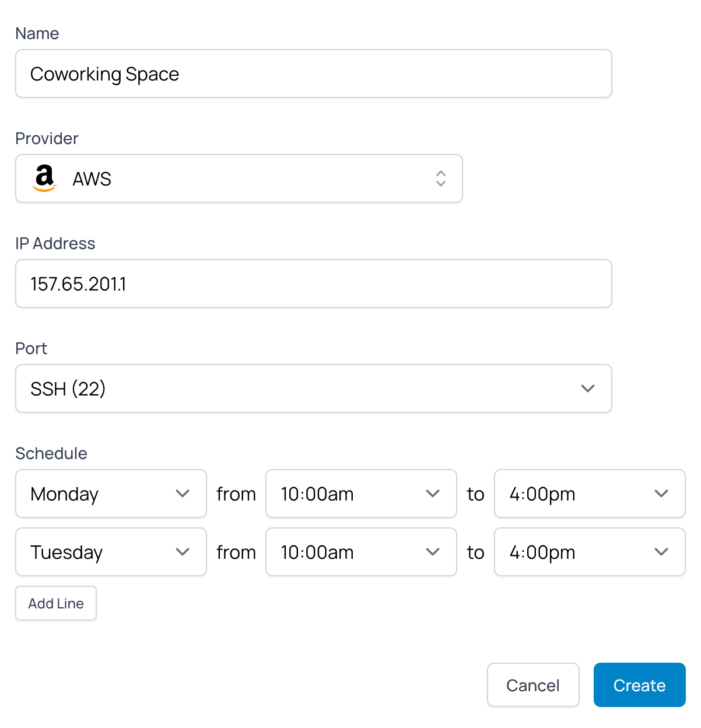Click the Cancel button
This screenshot has height=728, width=701.
[x=533, y=685]
